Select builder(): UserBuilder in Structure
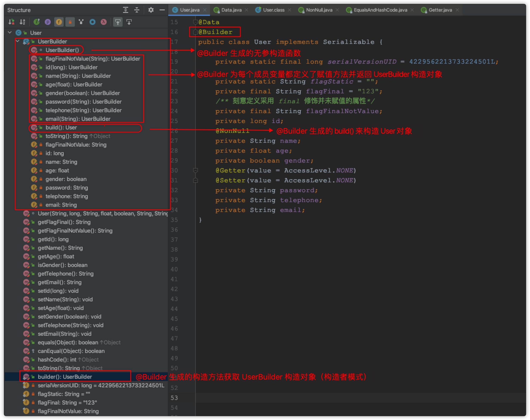Screen dimensions: 530x420 65,377
